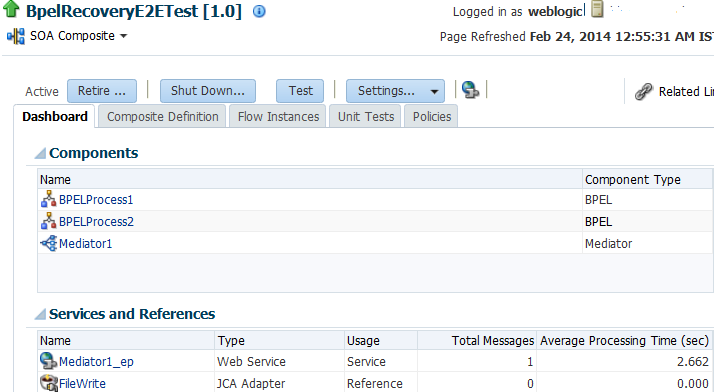
Task: Click the 2.662 processing time value
Action: click(693, 361)
